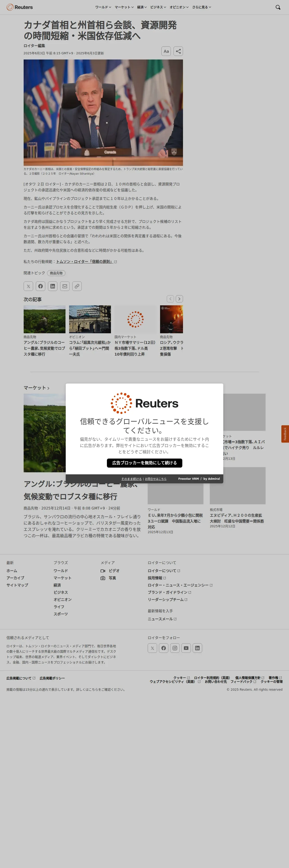This screenshot has width=289, height=868.
Task: Open 広告掲載について footer link
Action: coord(20,678)
